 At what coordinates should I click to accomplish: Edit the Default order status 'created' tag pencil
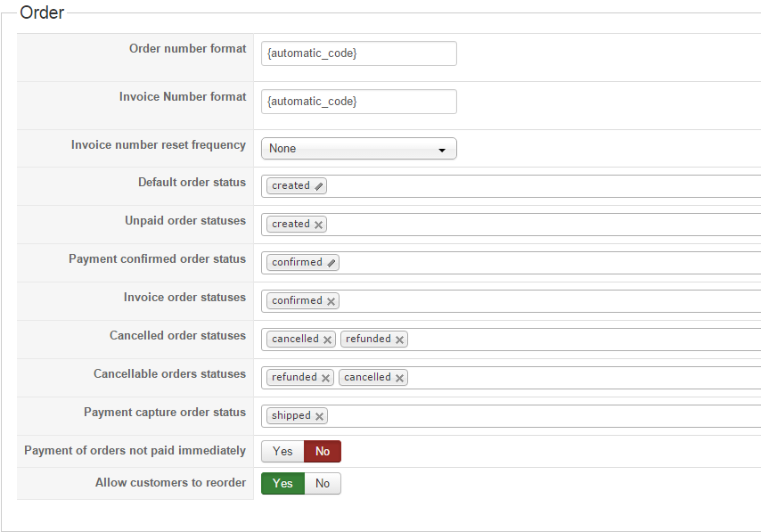[320, 186]
